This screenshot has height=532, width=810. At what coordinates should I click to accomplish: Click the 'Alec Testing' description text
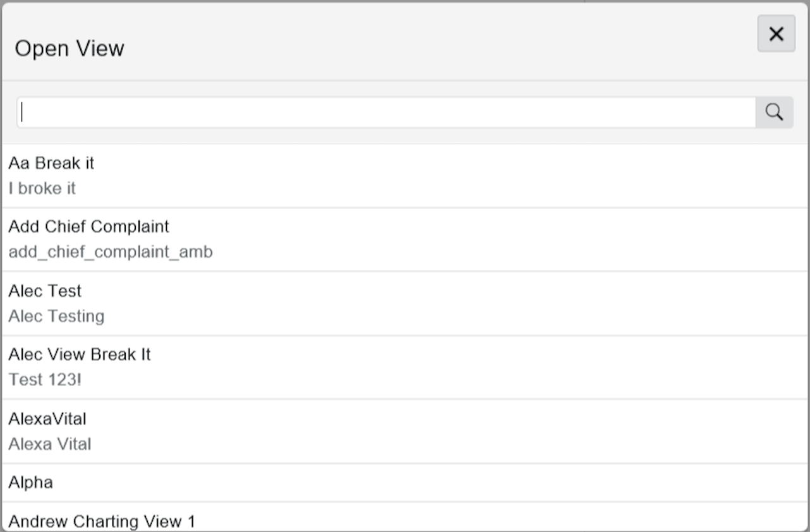click(56, 316)
